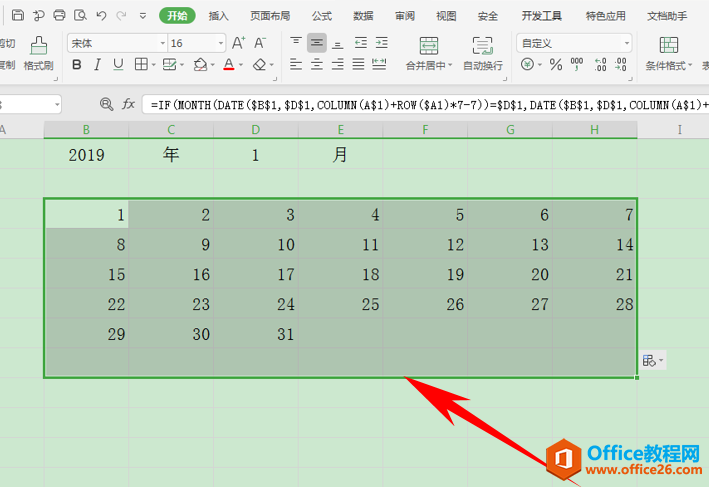Align text left
Image resolution: width=709 pixels, height=487 pixels.
click(296, 64)
